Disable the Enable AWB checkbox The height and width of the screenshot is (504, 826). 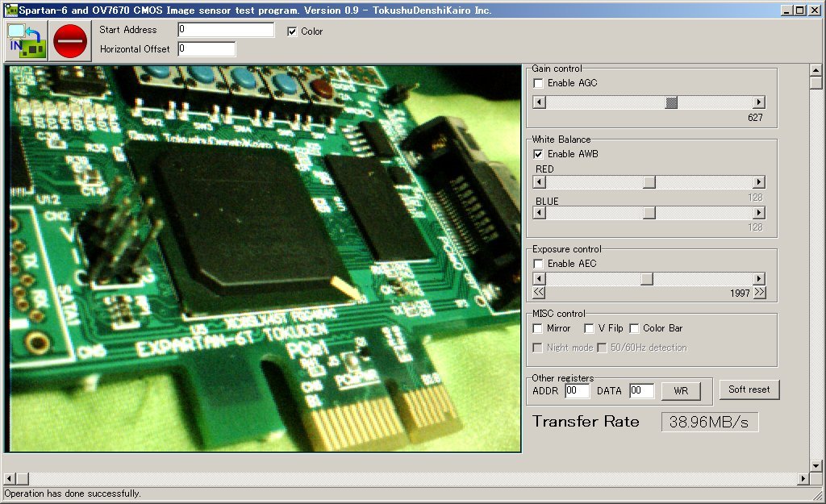pyautogui.click(x=538, y=154)
